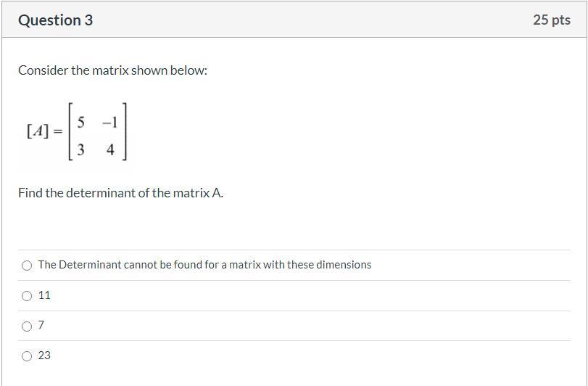
Task: Click the 'Determinant cannot be found' answer text
Action: (x=204, y=265)
